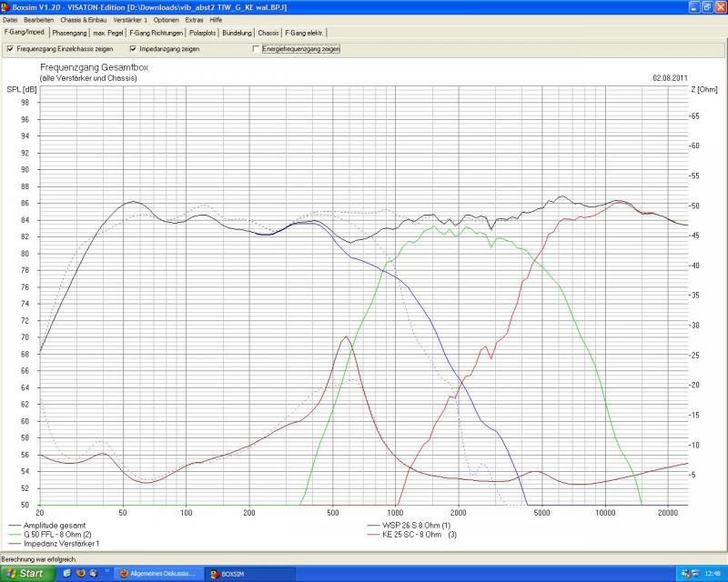
Task: Uncheck Impedanzgang zeigen option
Action: (x=133, y=49)
